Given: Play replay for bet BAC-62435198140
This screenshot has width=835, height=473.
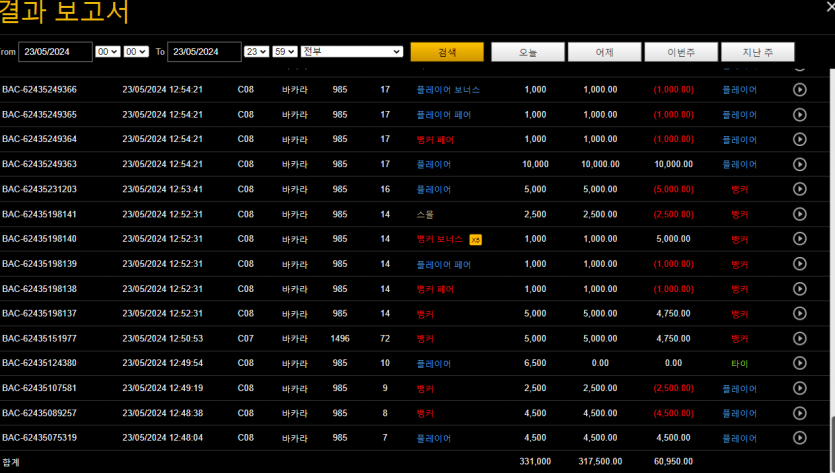Looking at the screenshot, I should (799, 239).
